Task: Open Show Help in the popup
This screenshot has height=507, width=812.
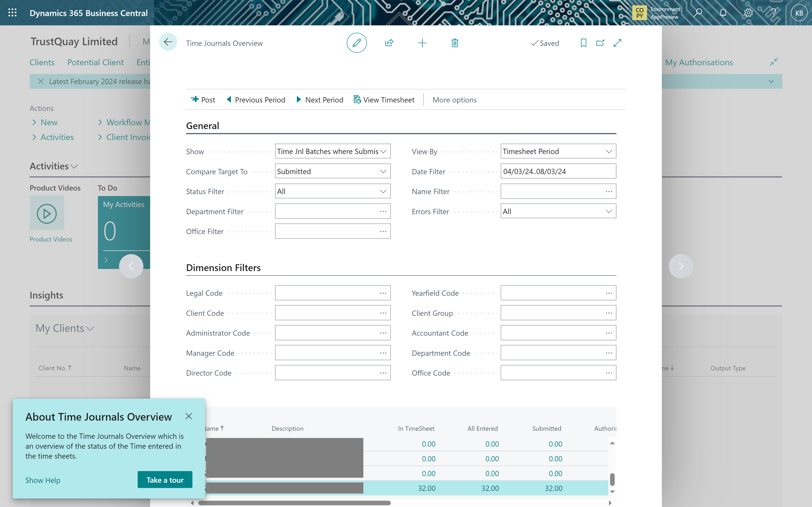Action: click(43, 480)
